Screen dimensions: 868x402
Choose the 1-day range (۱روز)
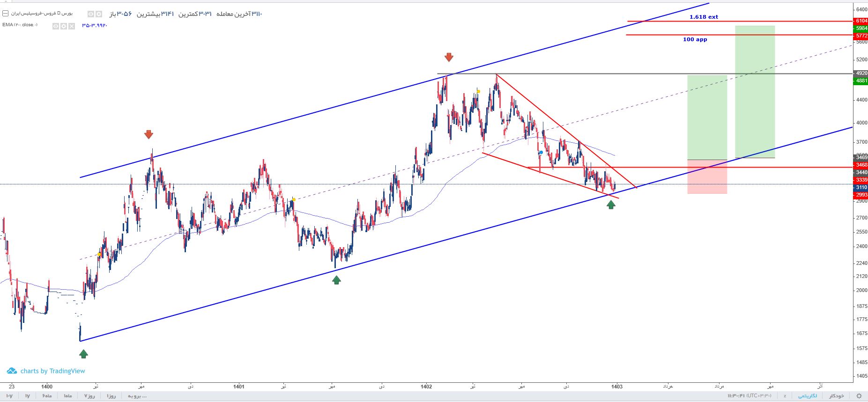(111, 396)
